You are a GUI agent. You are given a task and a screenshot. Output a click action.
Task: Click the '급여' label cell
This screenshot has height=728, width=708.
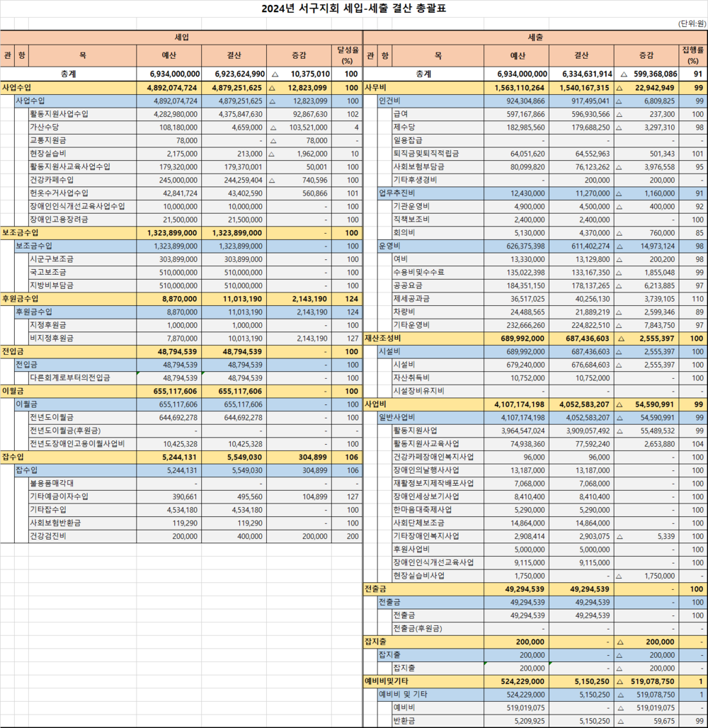tap(438, 114)
